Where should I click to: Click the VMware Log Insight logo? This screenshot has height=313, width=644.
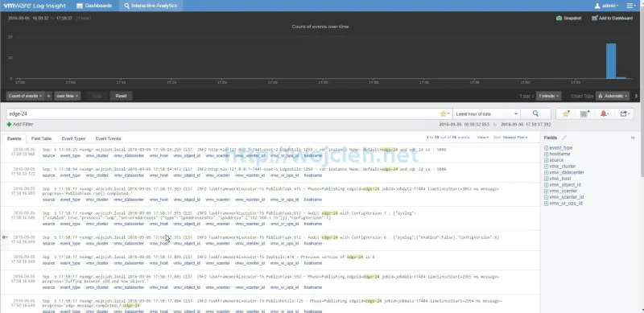35,6
